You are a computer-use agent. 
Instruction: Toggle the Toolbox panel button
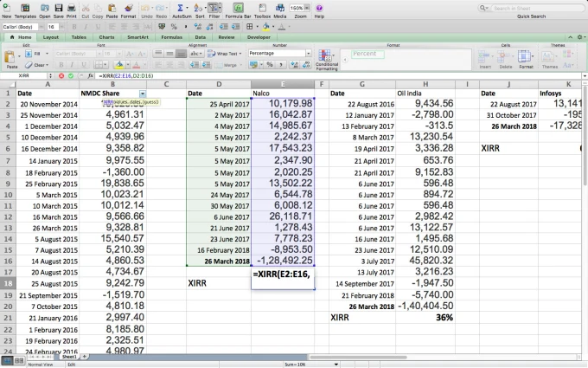[x=263, y=9]
